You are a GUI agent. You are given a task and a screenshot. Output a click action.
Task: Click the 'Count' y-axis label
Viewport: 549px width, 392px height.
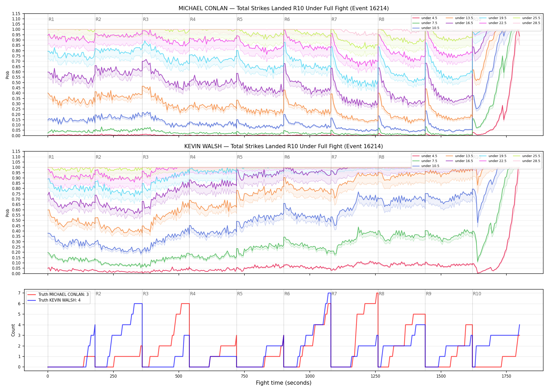coord(13,330)
